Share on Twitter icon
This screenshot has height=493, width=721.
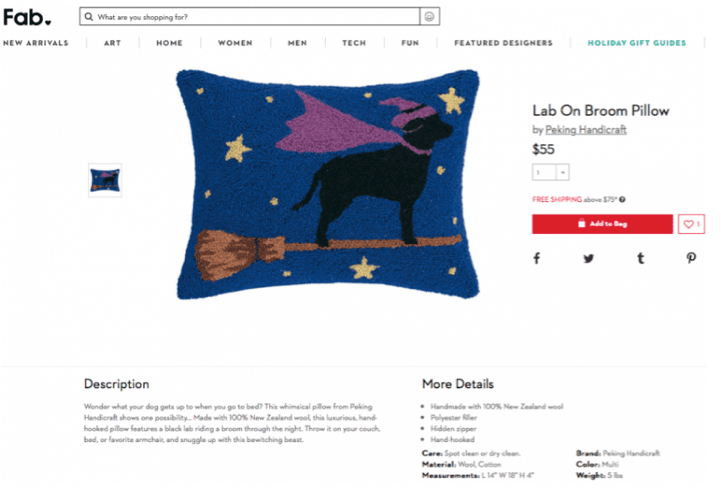pyautogui.click(x=589, y=258)
